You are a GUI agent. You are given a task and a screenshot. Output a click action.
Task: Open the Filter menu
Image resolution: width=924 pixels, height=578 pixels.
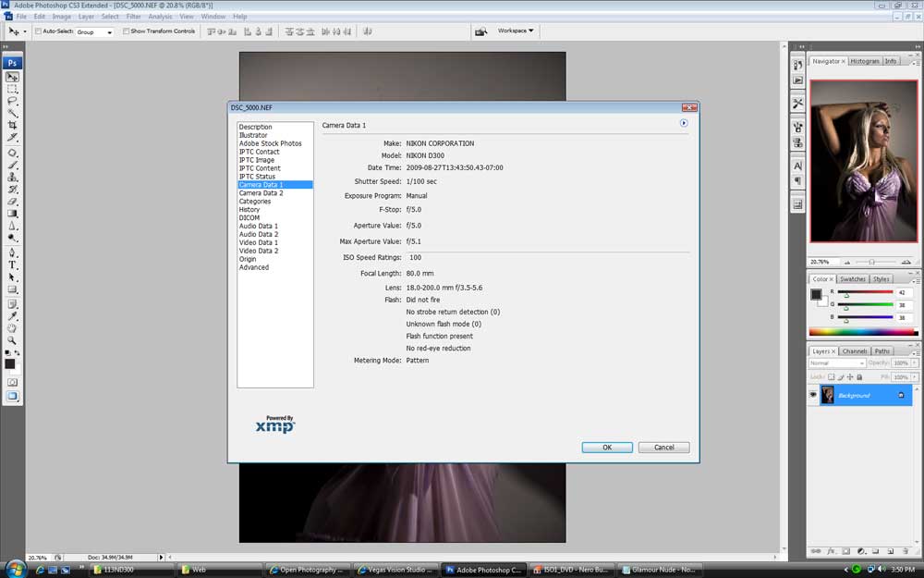point(134,17)
